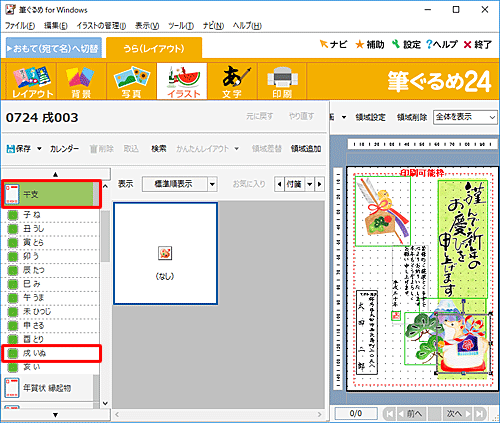Click 次へ next page button
This screenshot has width=500, height=423.
(458, 414)
